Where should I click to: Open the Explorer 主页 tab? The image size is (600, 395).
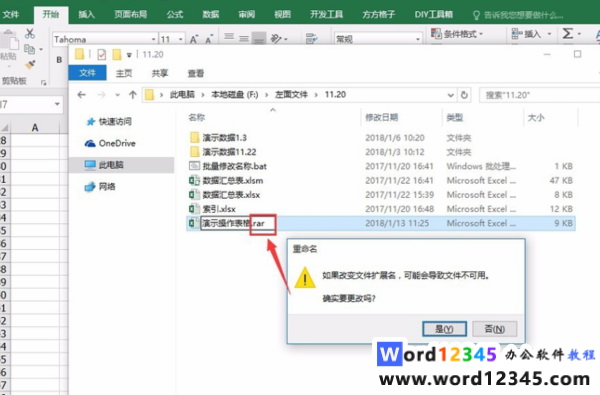pyautogui.click(x=124, y=73)
